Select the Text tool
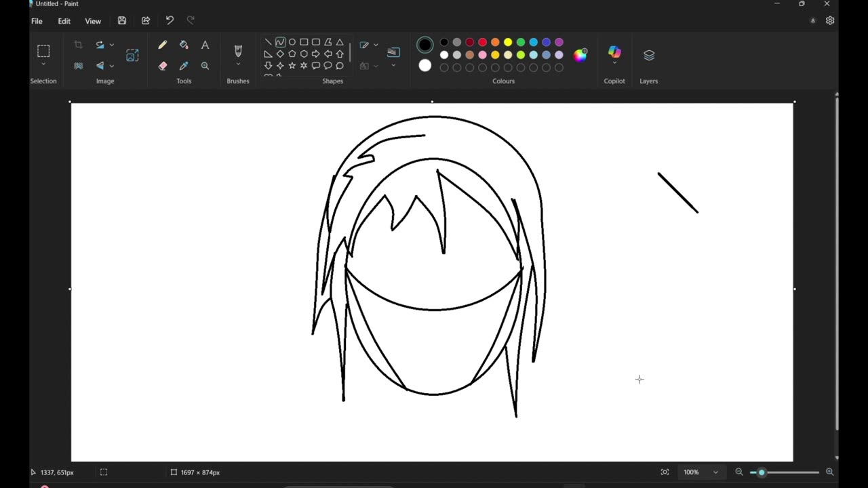Image resolution: width=868 pixels, height=488 pixels. (x=205, y=45)
